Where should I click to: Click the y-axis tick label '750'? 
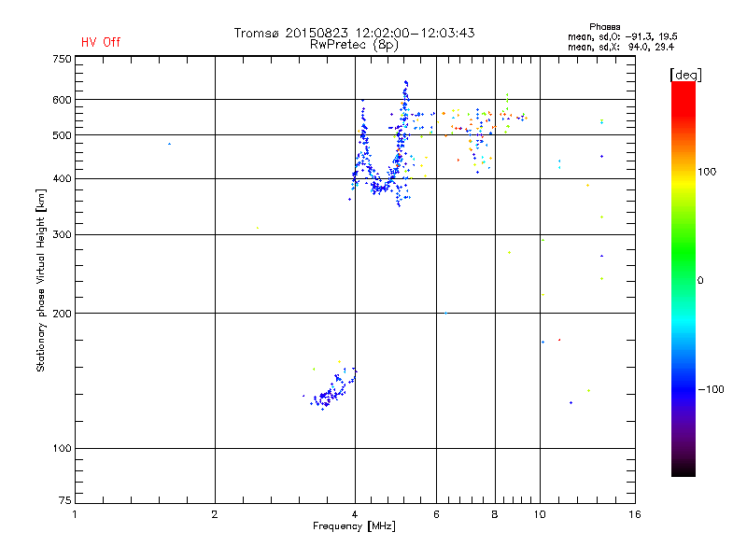(x=62, y=59)
